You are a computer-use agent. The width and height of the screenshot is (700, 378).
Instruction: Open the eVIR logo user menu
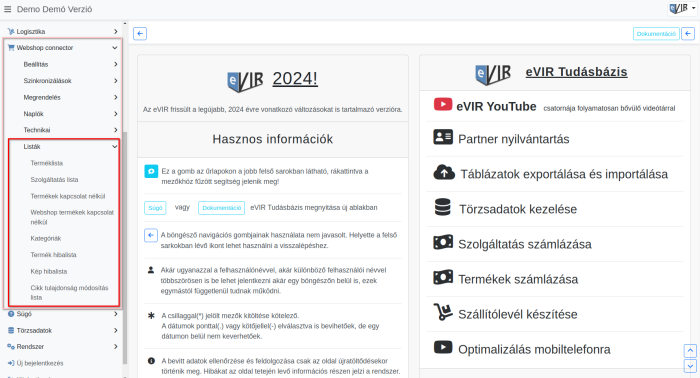point(682,8)
